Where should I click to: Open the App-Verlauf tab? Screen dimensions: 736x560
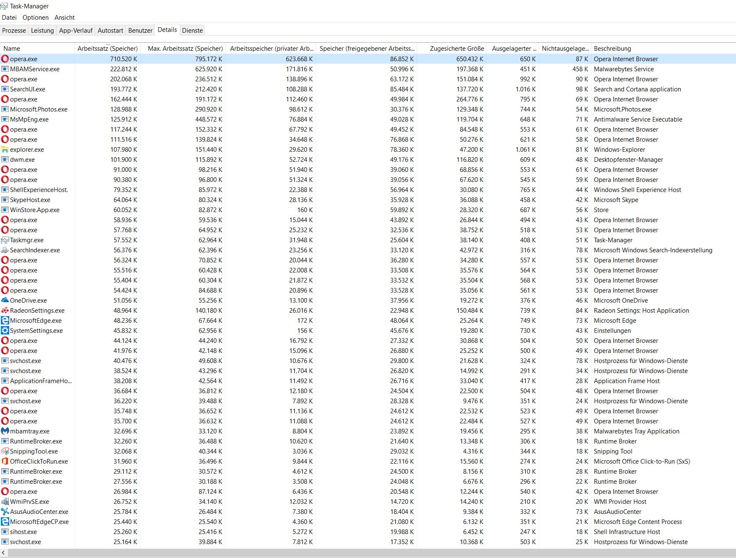[x=76, y=30]
